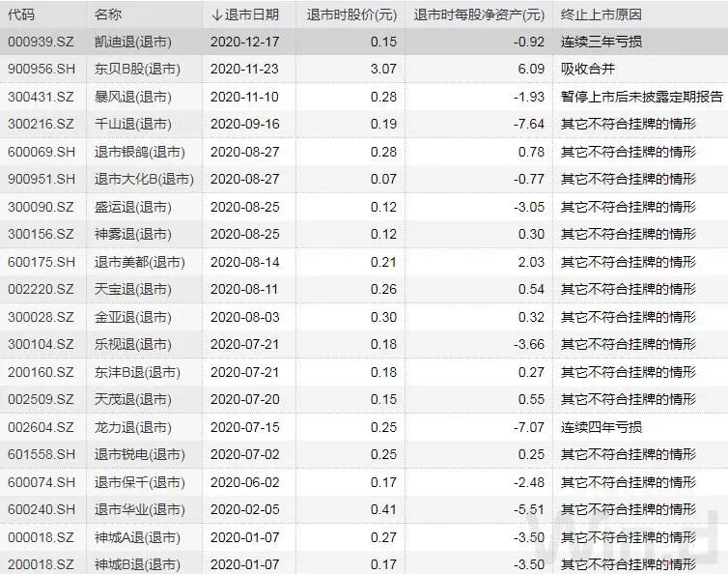Select the name 暴风退(退市)
Screen dimensions: 728x574
click(133, 97)
